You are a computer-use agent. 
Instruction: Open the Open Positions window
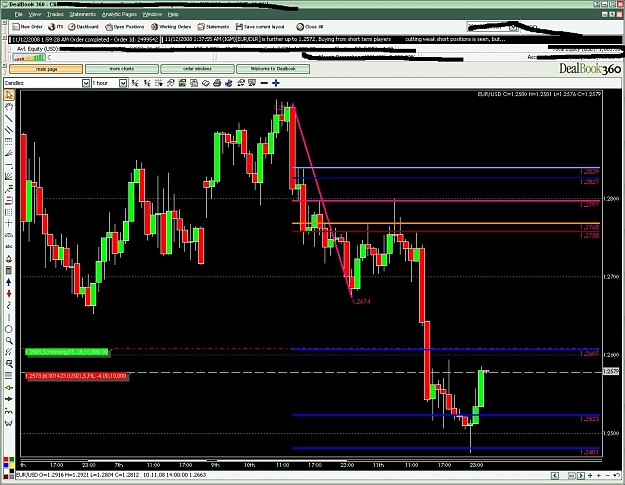(125, 27)
